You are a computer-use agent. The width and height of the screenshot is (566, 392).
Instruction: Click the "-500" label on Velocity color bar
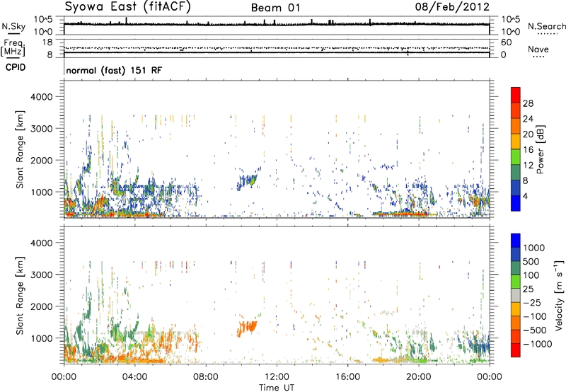tap(534, 330)
